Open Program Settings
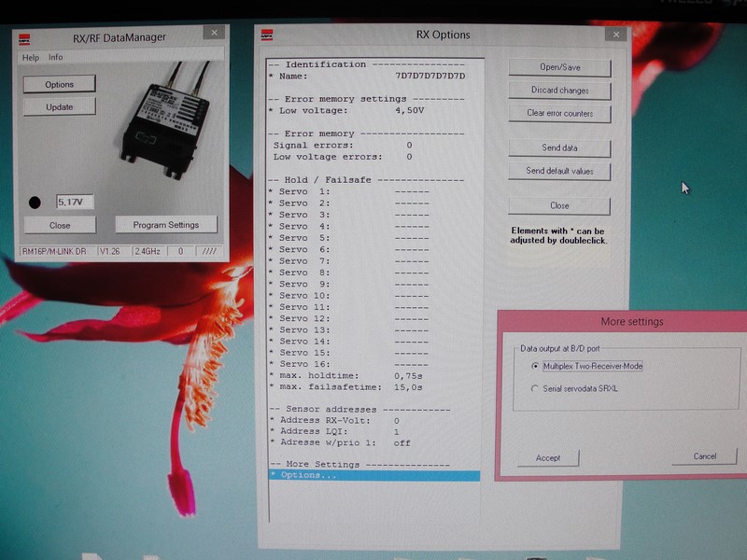 tap(165, 225)
